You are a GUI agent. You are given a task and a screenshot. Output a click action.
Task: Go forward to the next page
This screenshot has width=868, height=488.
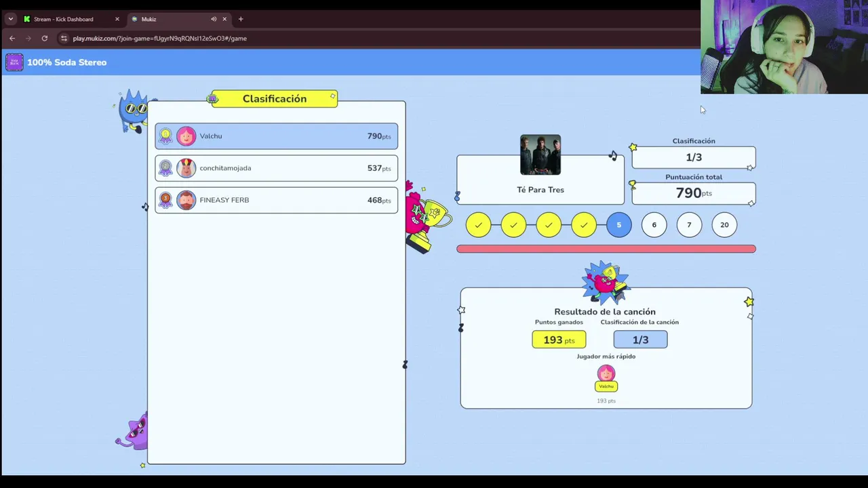pos(28,39)
